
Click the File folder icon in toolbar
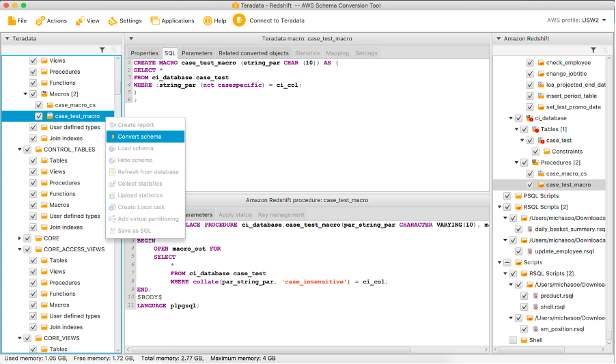pyautogui.click(x=12, y=20)
